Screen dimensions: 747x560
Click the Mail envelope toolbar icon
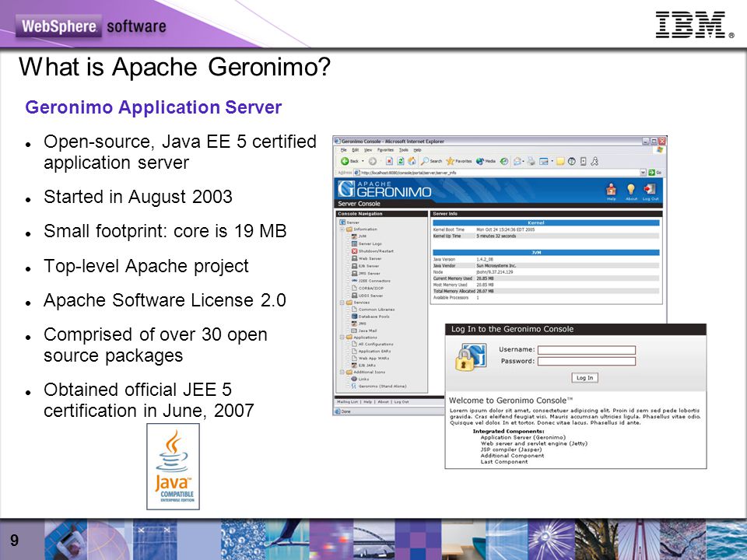[517, 162]
